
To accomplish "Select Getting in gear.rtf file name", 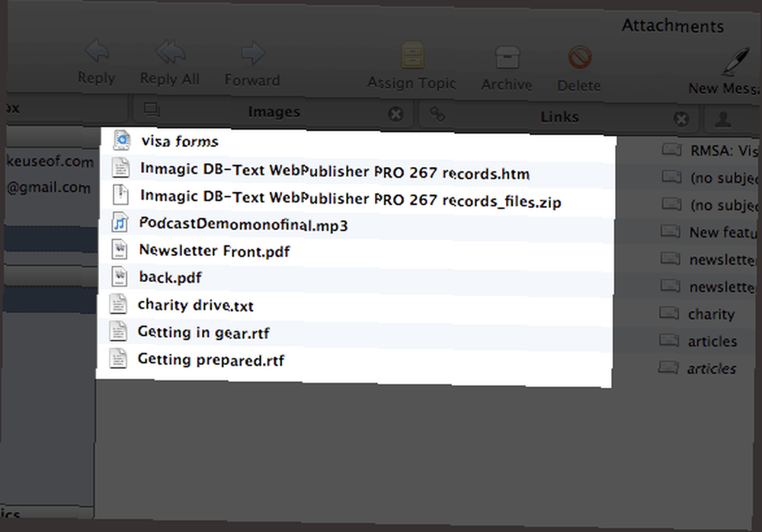I will (x=203, y=332).
